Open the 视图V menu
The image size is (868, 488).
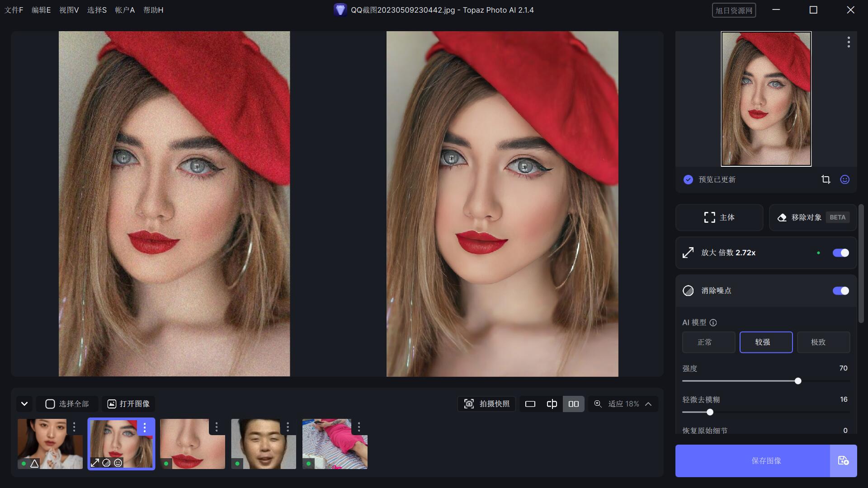[69, 10]
